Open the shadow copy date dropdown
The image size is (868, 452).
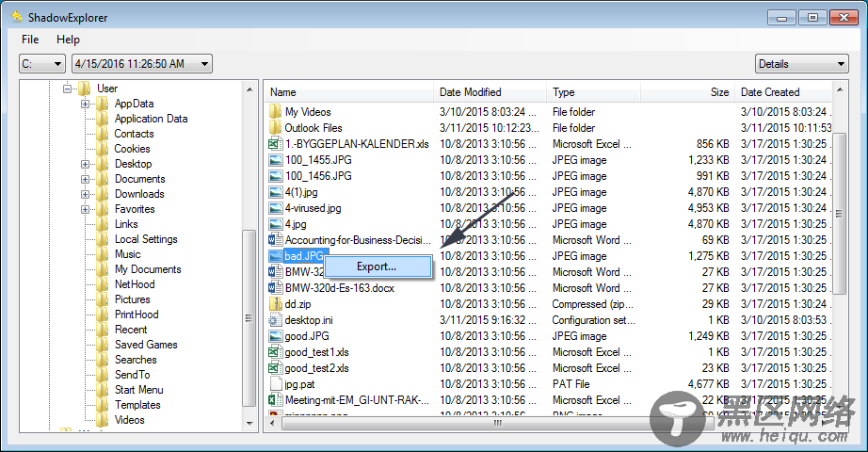pos(142,64)
